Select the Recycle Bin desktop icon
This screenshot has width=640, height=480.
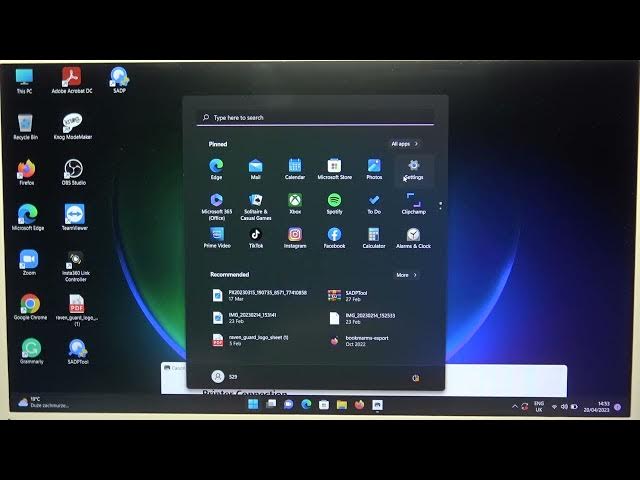point(25,127)
